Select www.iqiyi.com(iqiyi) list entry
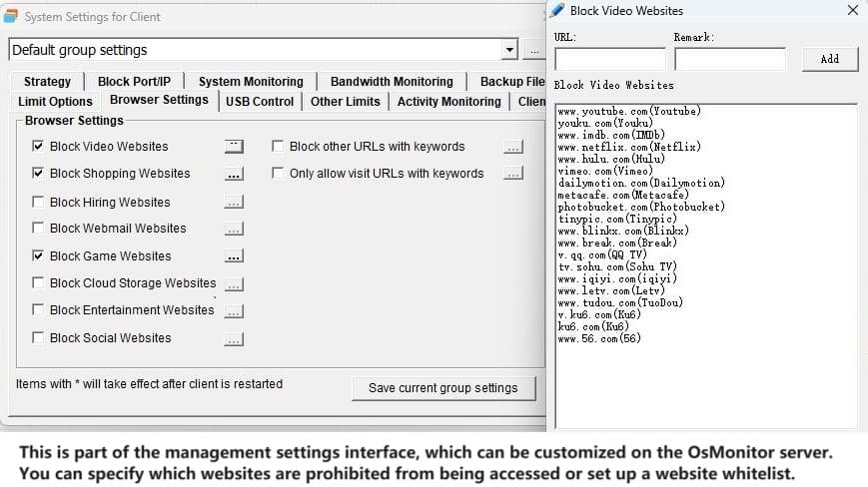Screen dimensions: 868x487 pyautogui.click(x=617, y=279)
